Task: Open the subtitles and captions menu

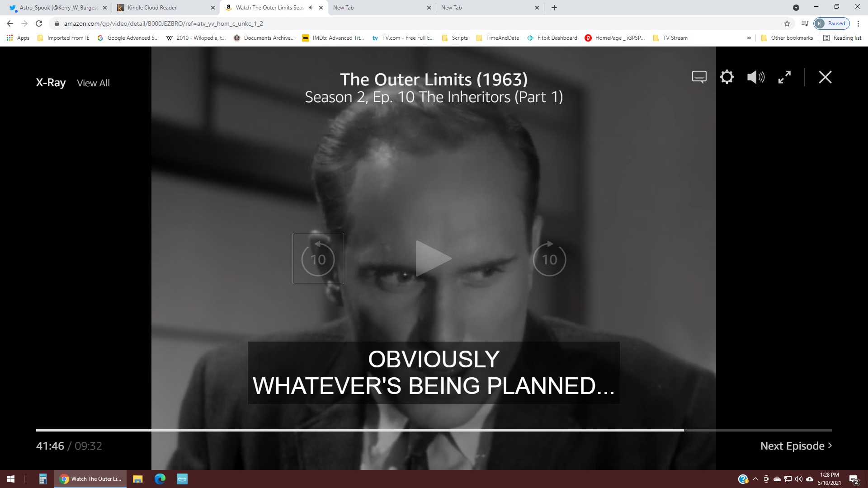Action: coord(699,77)
